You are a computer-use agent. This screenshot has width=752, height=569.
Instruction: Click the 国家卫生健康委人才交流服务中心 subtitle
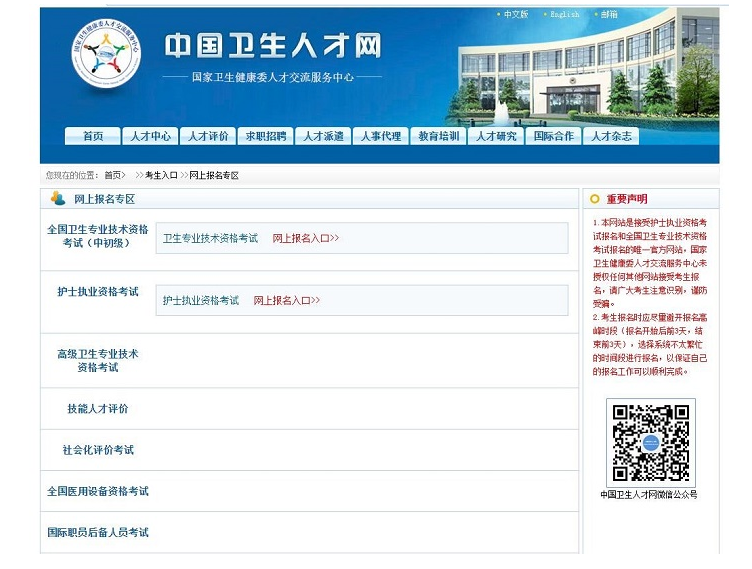(272, 77)
